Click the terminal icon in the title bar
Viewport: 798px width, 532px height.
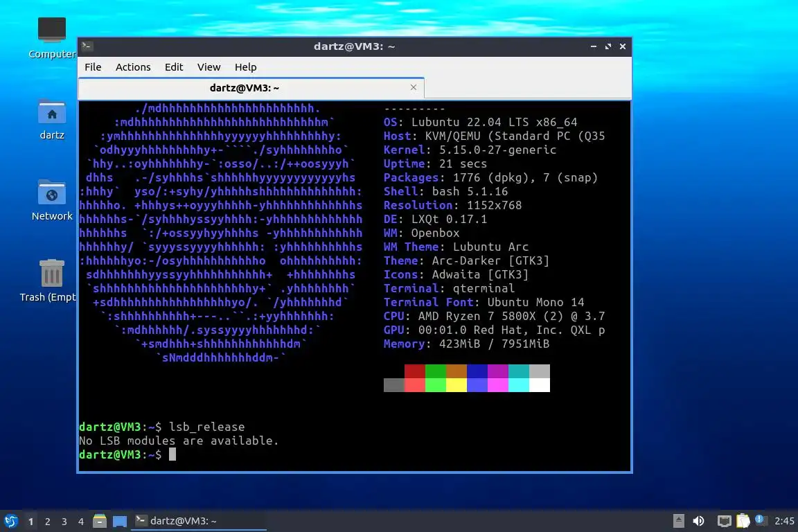coord(87,46)
